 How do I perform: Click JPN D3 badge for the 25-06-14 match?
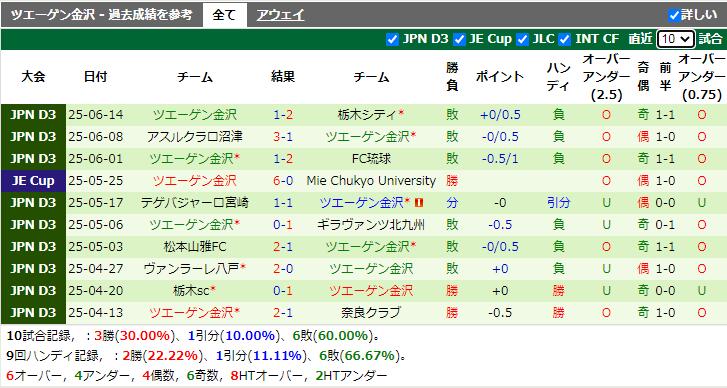point(33,115)
